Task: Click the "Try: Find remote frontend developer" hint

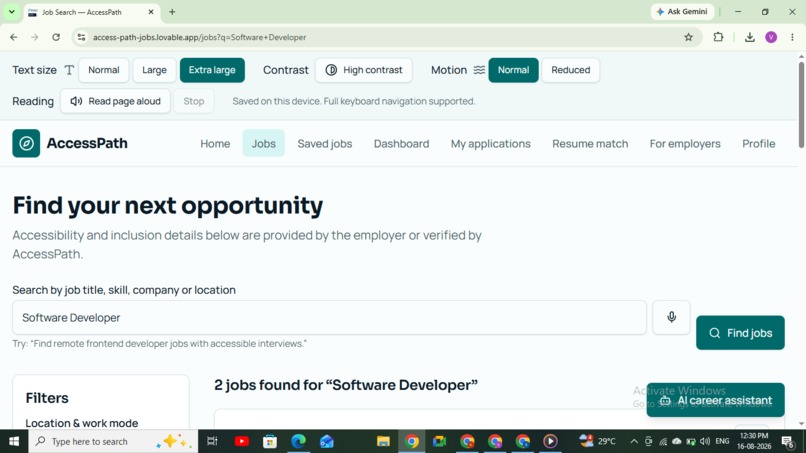Action: click(x=159, y=343)
